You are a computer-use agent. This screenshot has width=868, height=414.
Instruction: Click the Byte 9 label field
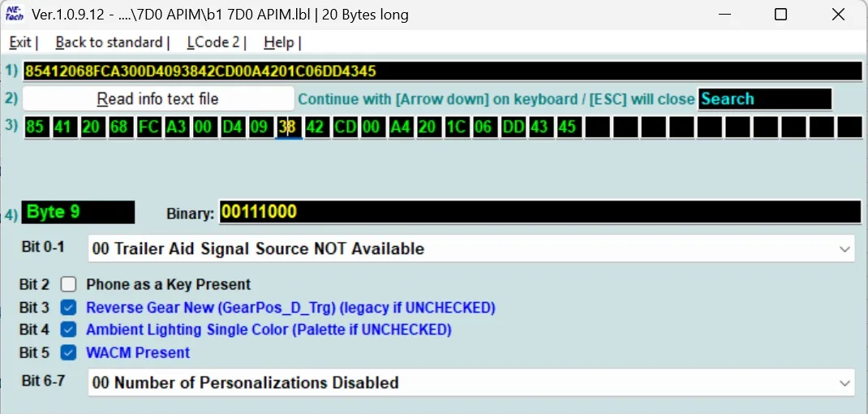click(78, 212)
